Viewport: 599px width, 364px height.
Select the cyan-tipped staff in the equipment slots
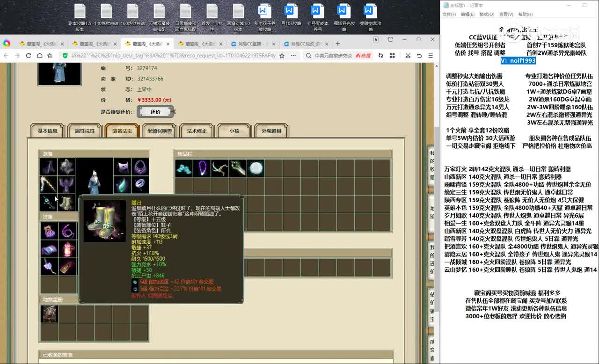coord(49,202)
